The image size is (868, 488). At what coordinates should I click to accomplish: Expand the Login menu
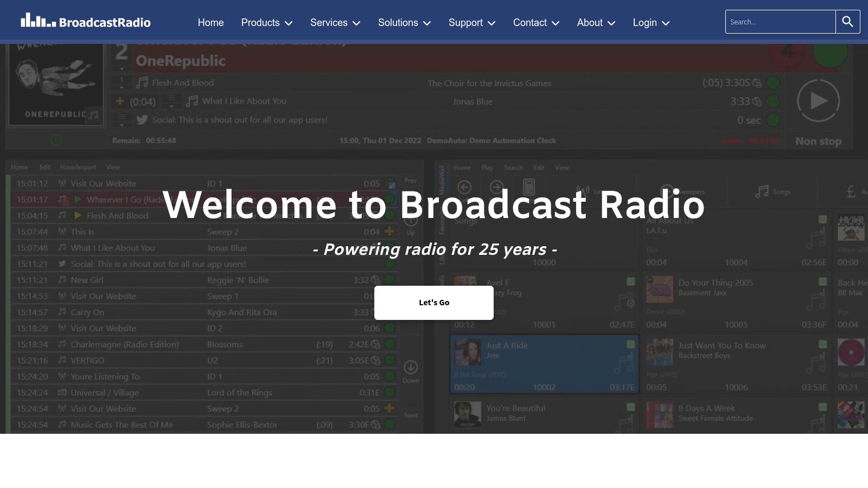pyautogui.click(x=652, y=23)
